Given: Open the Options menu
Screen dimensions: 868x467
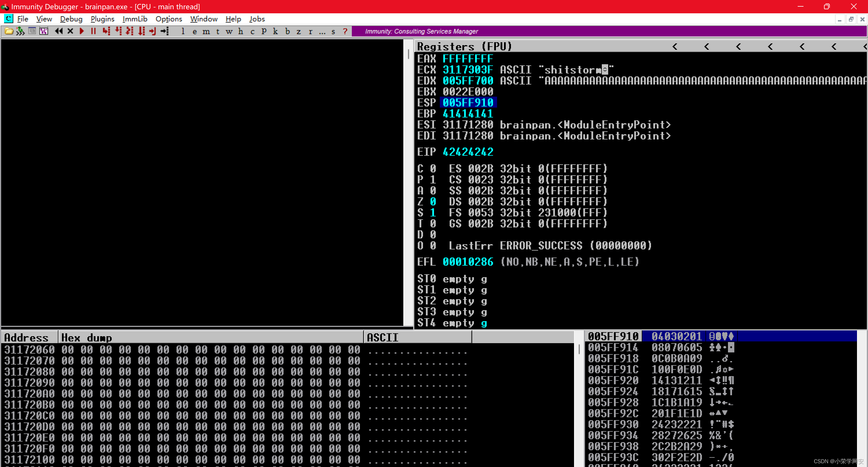Looking at the screenshot, I should 169,19.
